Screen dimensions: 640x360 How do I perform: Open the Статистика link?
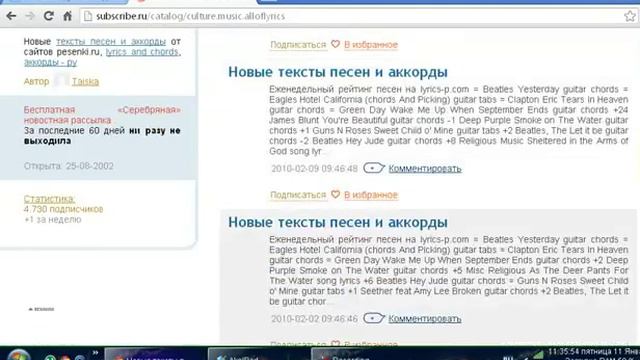tap(49, 199)
